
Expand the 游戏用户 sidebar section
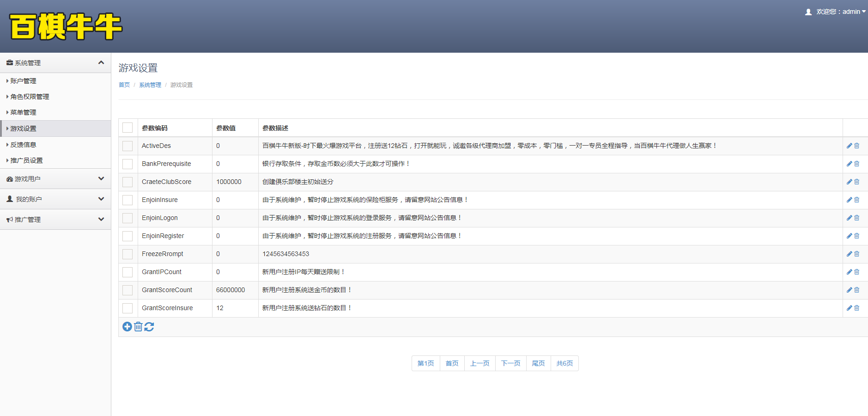55,179
